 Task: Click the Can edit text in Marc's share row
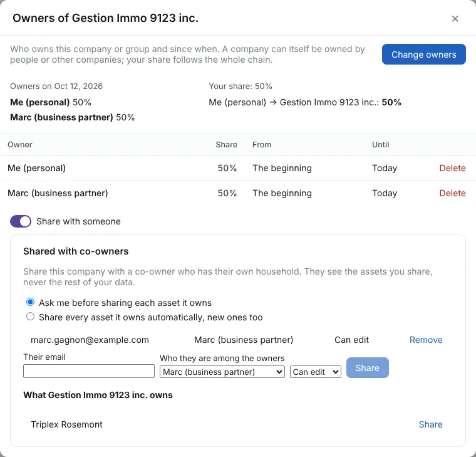click(351, 340)
